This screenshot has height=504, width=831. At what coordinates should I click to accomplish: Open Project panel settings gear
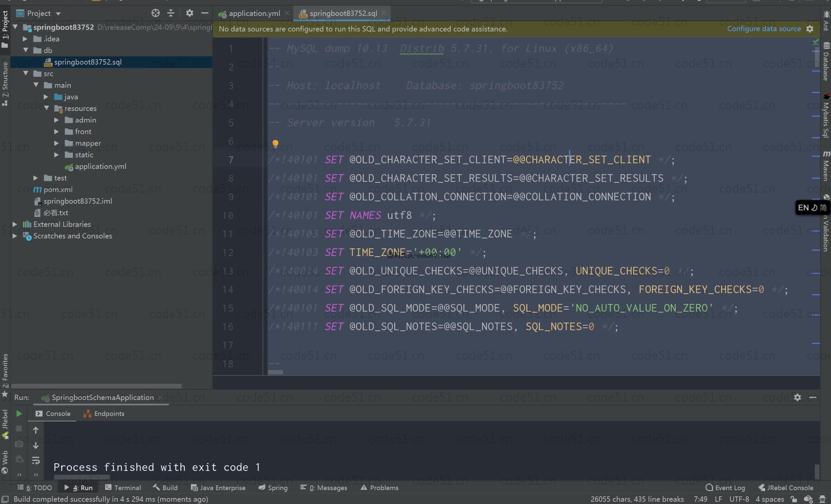point(189,13)
